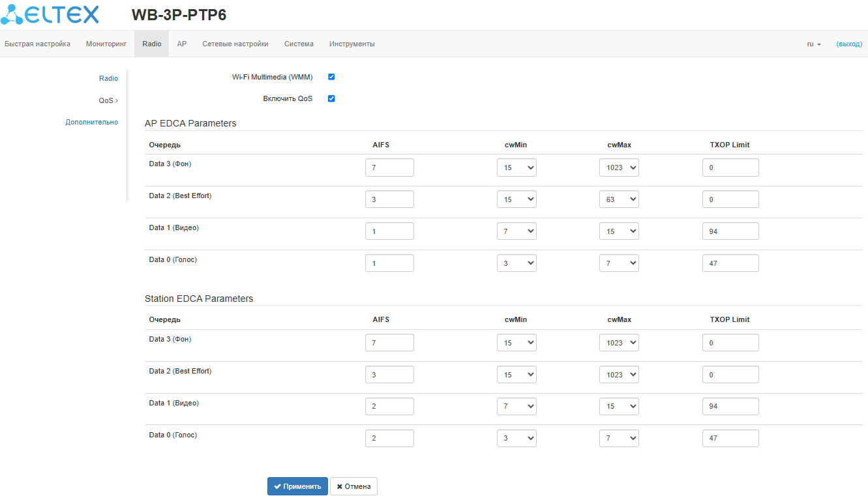Click AP Data 3 (Фон) AIFS field
868x498 pixels.
point(389,168)
